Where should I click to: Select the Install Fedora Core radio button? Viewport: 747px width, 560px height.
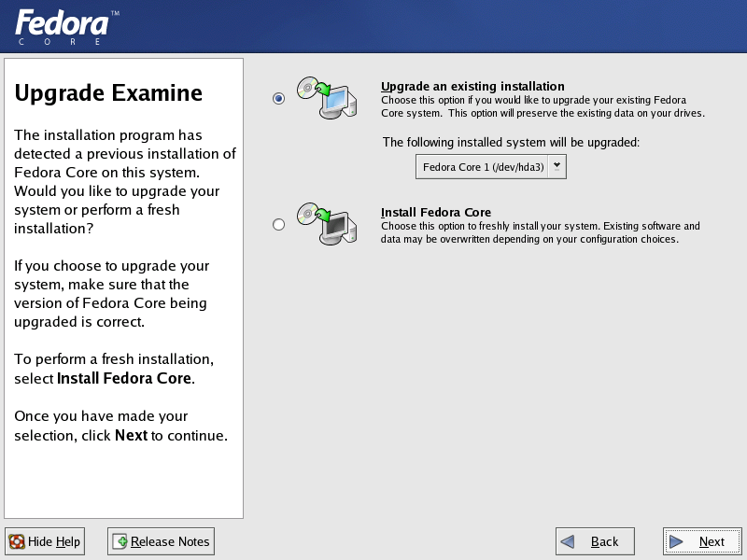pyautogui.click(x=278, y=224)
